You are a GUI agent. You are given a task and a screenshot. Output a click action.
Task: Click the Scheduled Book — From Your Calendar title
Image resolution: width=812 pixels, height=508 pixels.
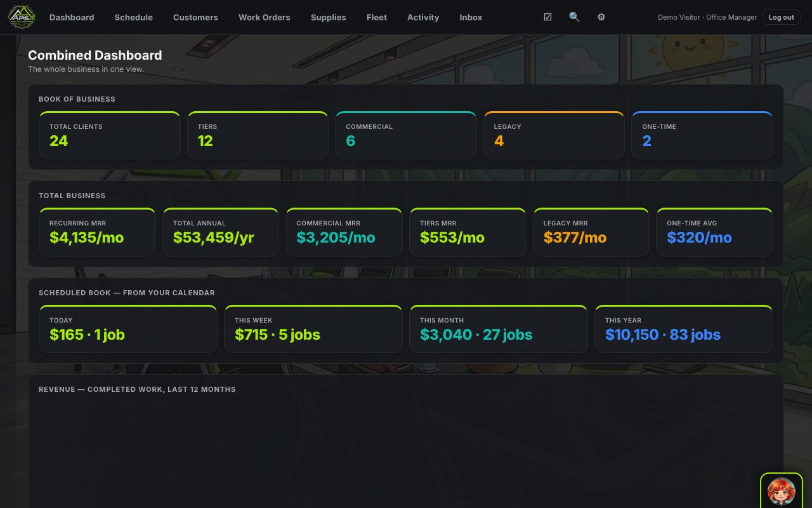click(x=127, y=293)
